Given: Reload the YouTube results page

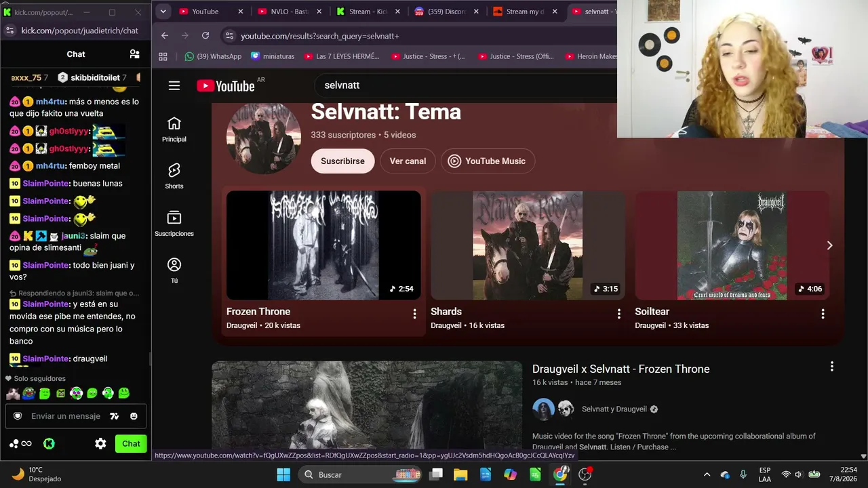Looking at the screenshot, I should (x=205, y=35).
